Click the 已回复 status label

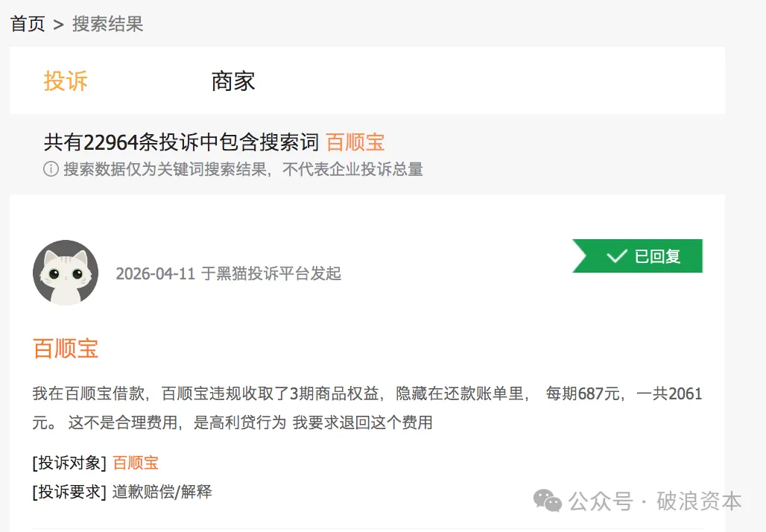tap(657, 256)
